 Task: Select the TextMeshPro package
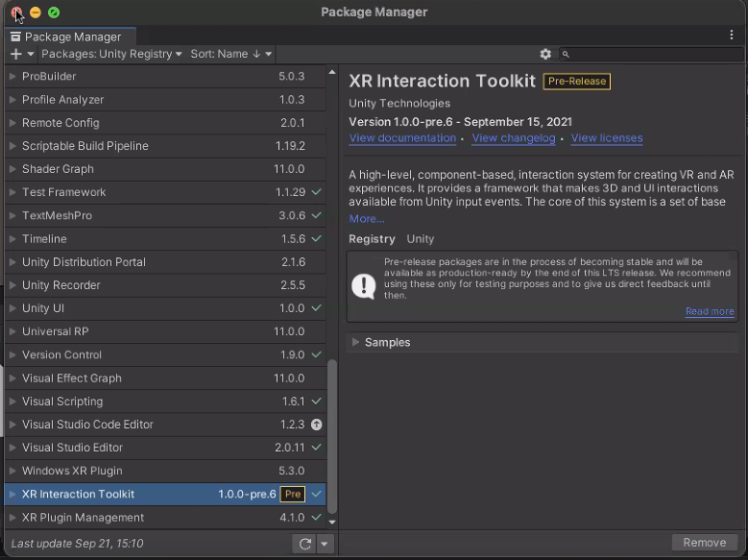(165, 215)
